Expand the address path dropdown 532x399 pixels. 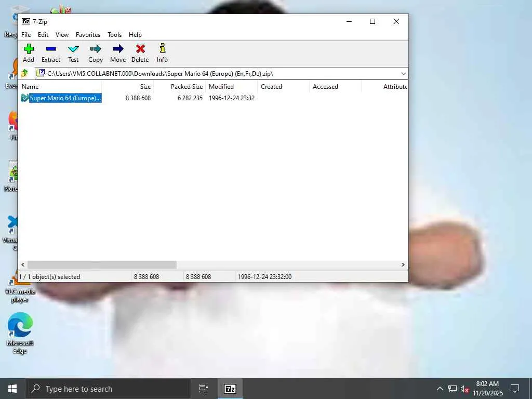click(403, 74)
